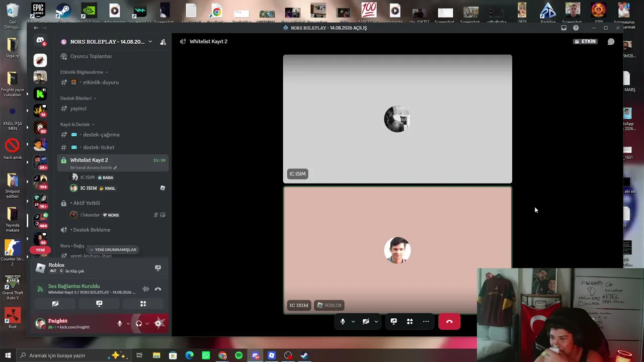Open the server folder with 2K+ badge

[40, 162]
